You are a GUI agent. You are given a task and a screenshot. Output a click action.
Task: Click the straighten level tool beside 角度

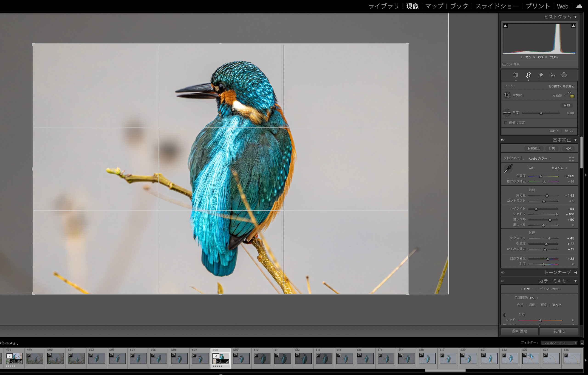[507, 113]
